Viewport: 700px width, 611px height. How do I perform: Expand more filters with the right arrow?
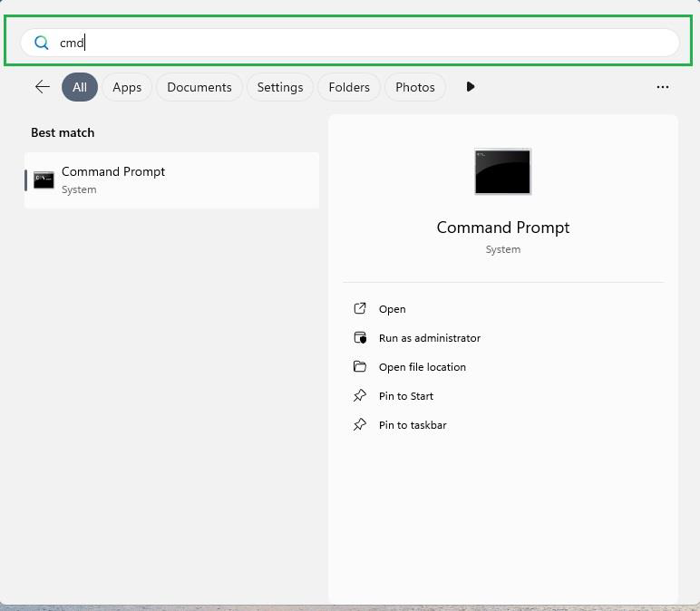click(x=470, y=87)
